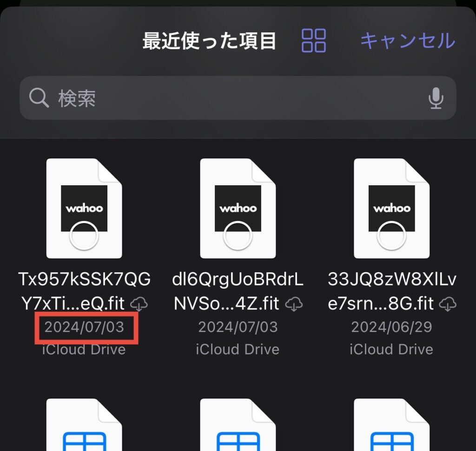This screenshot has width=476, height=451.
Task: Open spreadsheet file below the Tx957kSSK7QG file
Action: pos(84,425)
